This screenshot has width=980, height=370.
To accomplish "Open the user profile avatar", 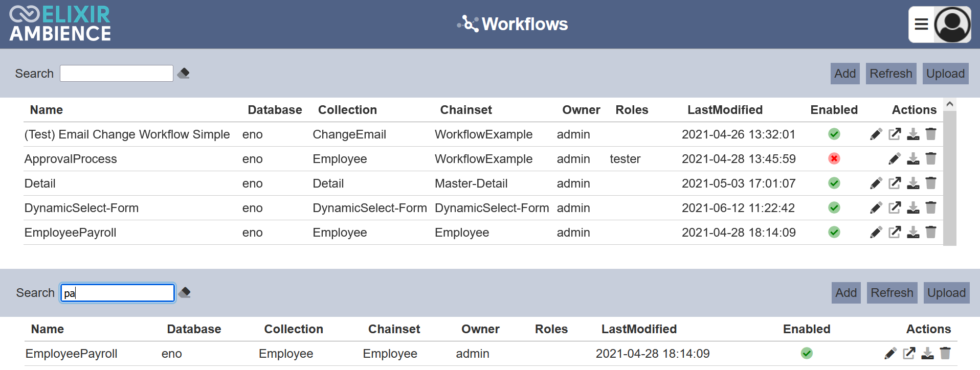I will click(x=952, y=25).
